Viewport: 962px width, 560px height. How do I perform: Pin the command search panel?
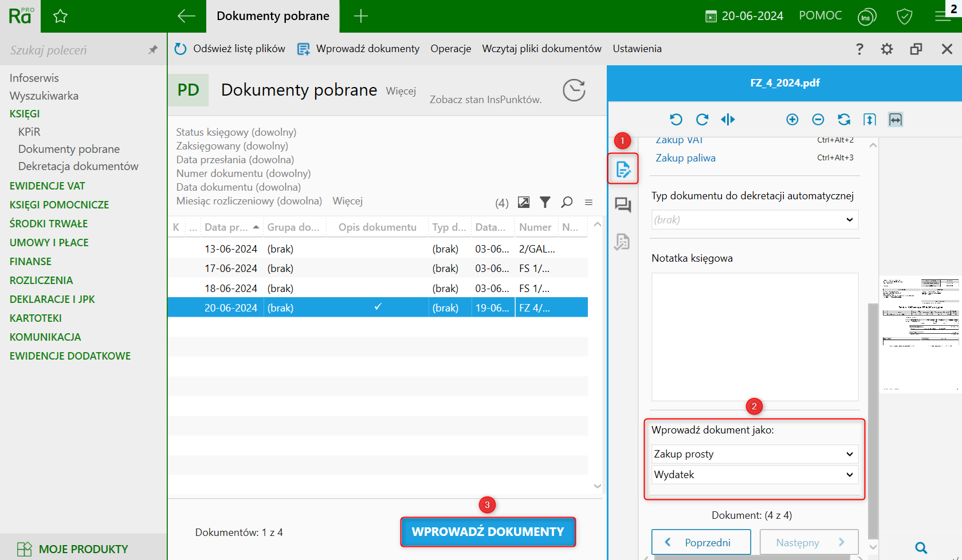[x=152, y=50]
